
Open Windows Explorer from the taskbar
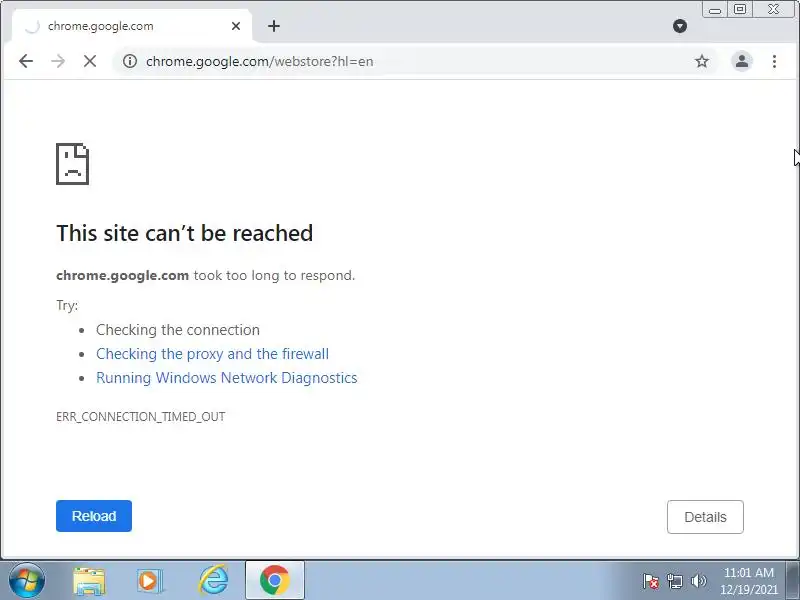pyautogui.click(x=89, y=581)
